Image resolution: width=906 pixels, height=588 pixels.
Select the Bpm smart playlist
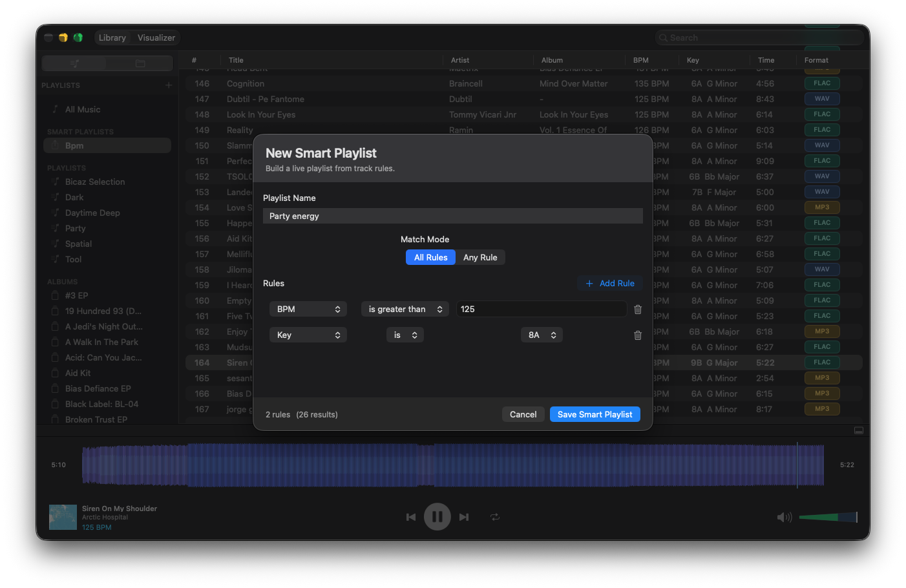[107, 146]
